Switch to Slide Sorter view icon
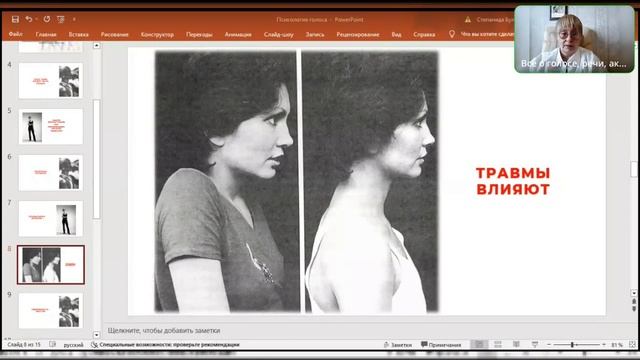 click(x=498, y=345)
